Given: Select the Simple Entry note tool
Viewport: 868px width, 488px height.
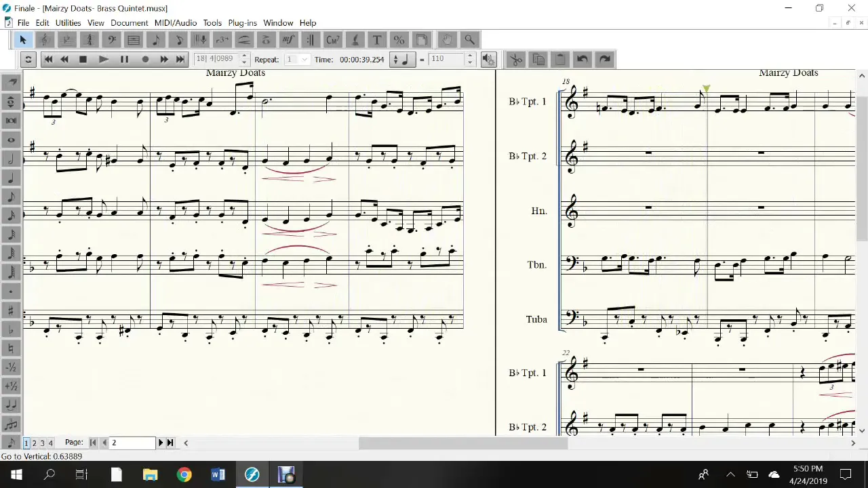Looking at the screenshot, I should tap(155, 39).
